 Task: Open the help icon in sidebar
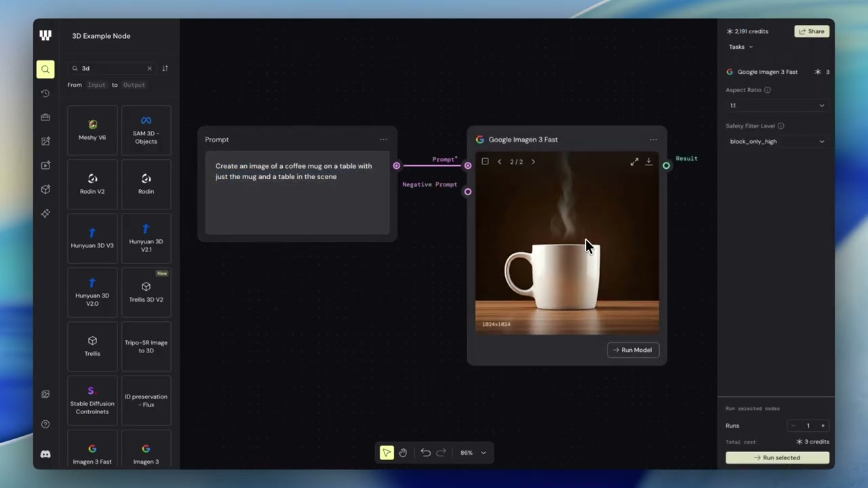coord(45,424)
